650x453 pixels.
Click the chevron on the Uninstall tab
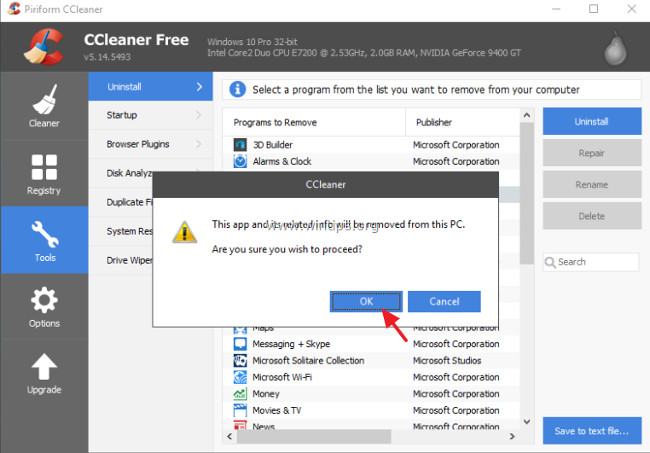199,87
